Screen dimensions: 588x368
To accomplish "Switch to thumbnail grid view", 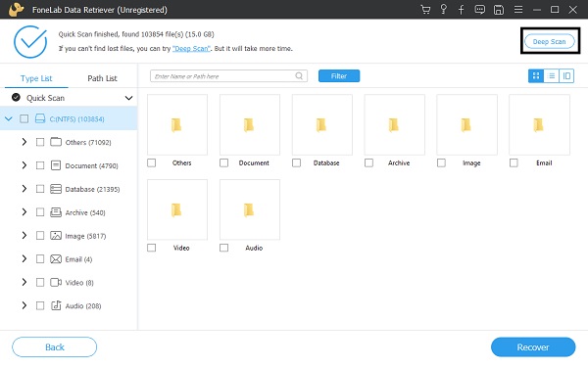I will (536, 76).
